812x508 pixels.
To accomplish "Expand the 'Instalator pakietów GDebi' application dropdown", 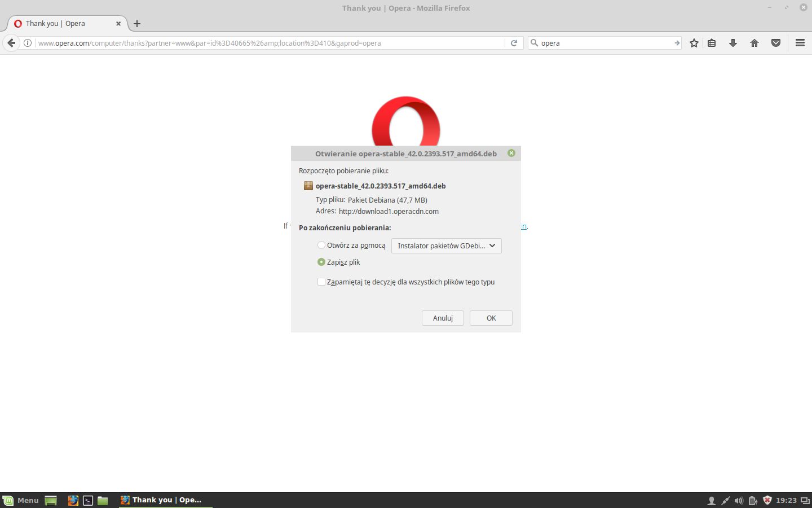I will [x=447, y=246].
